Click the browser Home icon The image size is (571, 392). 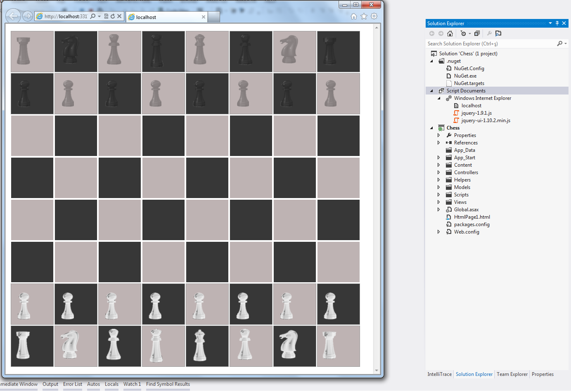353,15
